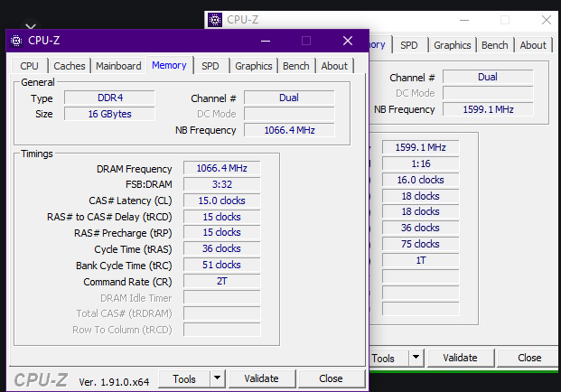Click the empty DRAM Idle Timer field
This screenshot has height=392, width=561.
click(222, 297)
